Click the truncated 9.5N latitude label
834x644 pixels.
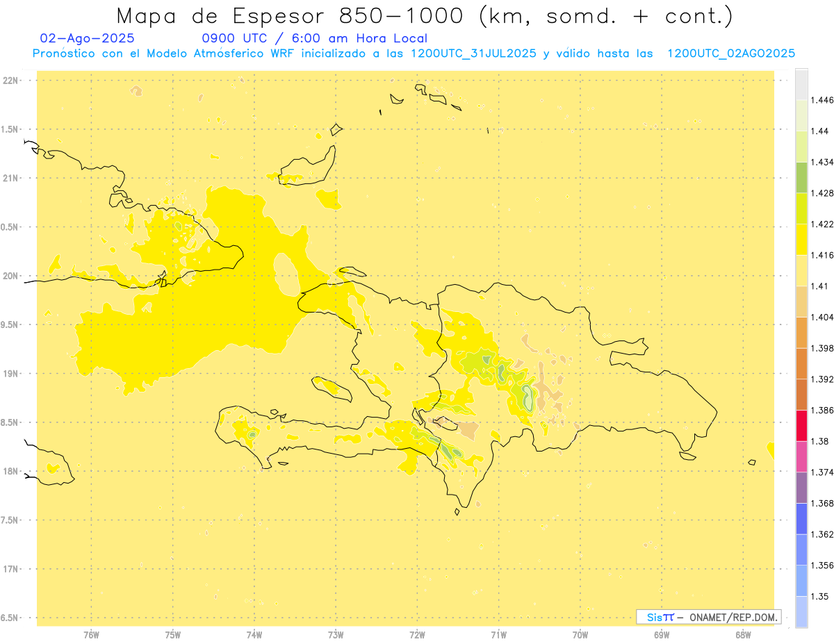10,324
